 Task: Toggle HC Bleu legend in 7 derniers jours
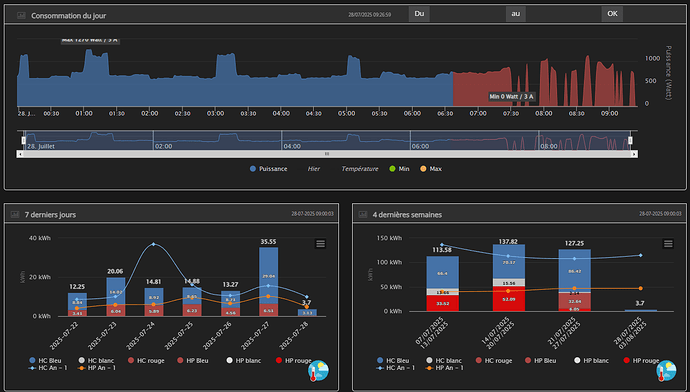[x=45, y=361]
